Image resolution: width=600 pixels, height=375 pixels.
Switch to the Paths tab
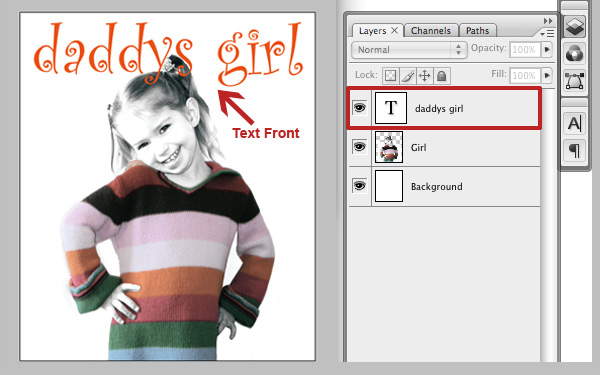point(478,31)
